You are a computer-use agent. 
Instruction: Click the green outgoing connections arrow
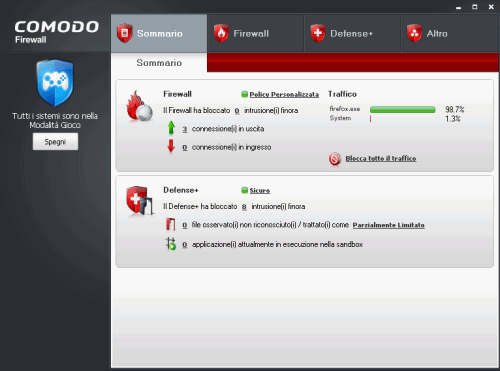tap(171, 128)
